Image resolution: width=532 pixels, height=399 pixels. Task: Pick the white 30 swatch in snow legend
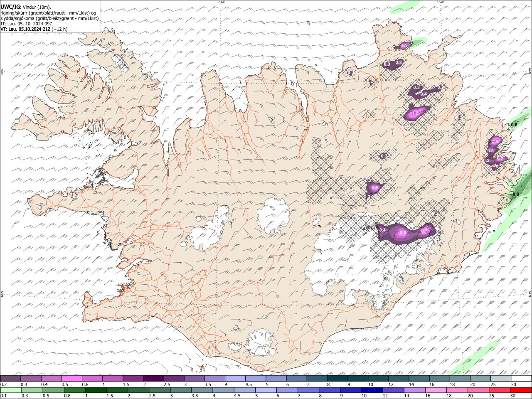pos(521,378)
